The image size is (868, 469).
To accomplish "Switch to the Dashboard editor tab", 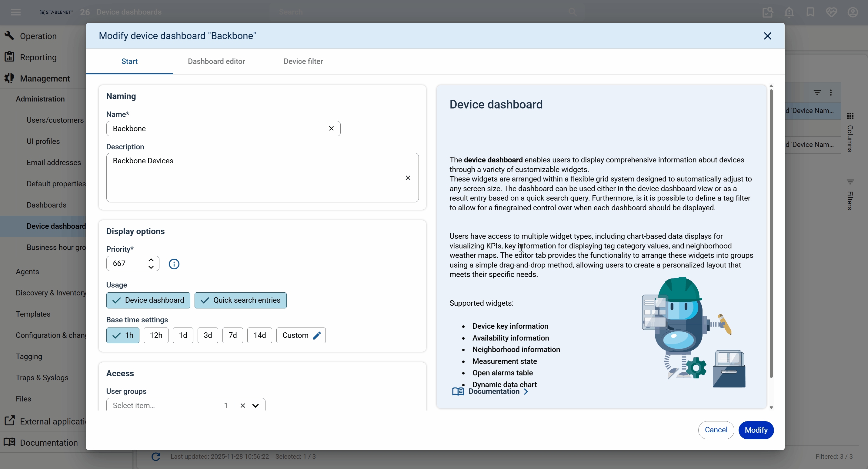I will pyautogui.click(x=216, y=61).
